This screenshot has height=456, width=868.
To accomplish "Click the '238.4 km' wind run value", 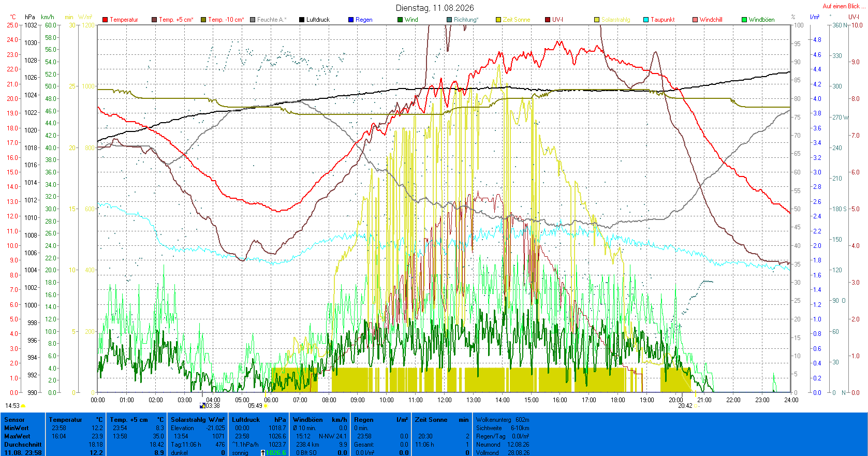I will coord(307,445).
